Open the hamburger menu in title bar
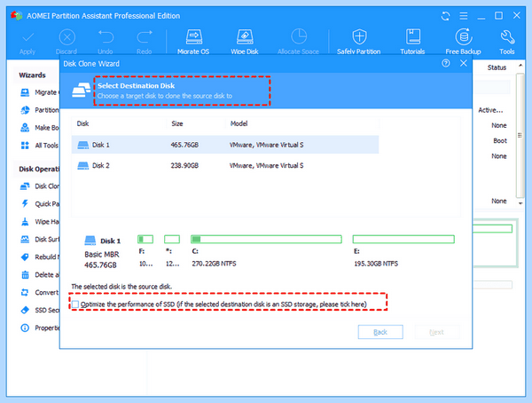Image resolution: width=532 pixels, height=403 pixels. click(x=464, y=16)
